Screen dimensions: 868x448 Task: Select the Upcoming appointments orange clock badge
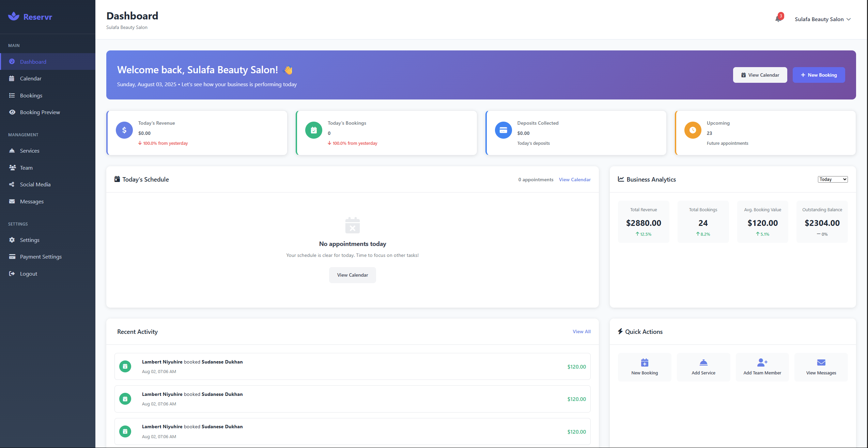click(x=693, y=130)
